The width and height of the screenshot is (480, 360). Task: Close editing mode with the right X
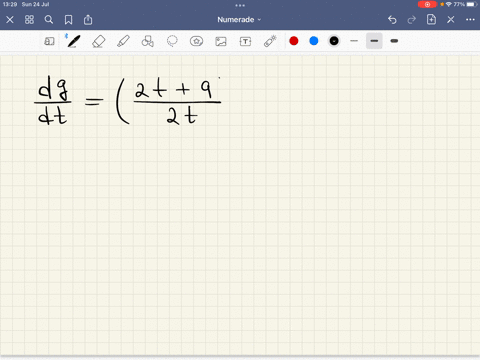(451, 20)
